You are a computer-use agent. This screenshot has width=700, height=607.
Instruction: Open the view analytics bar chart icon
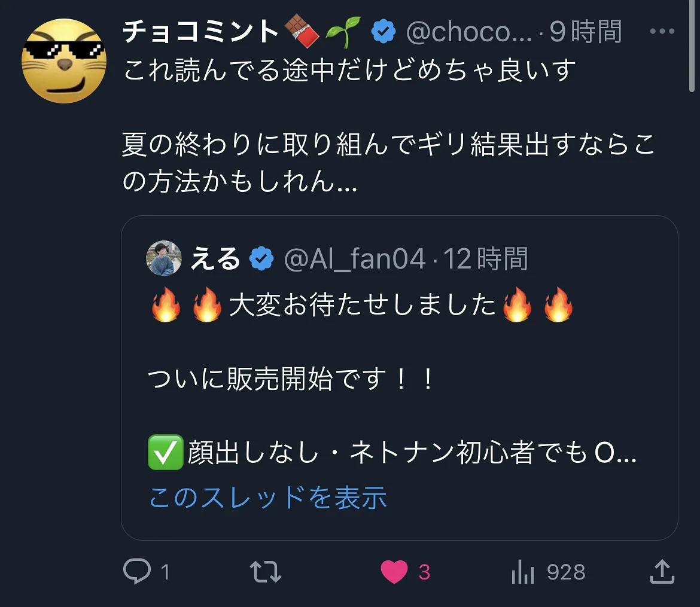pyautogui.click(x=523, y=572)
